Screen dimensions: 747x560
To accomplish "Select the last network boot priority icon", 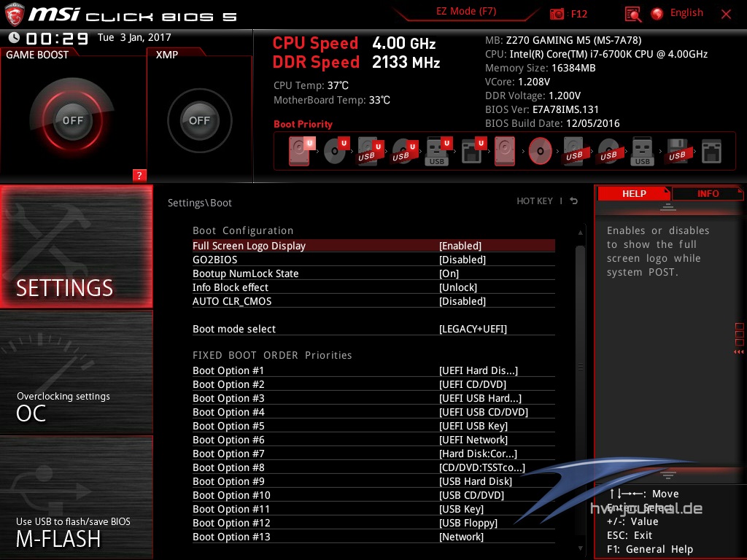I will (x=711, y=152).
